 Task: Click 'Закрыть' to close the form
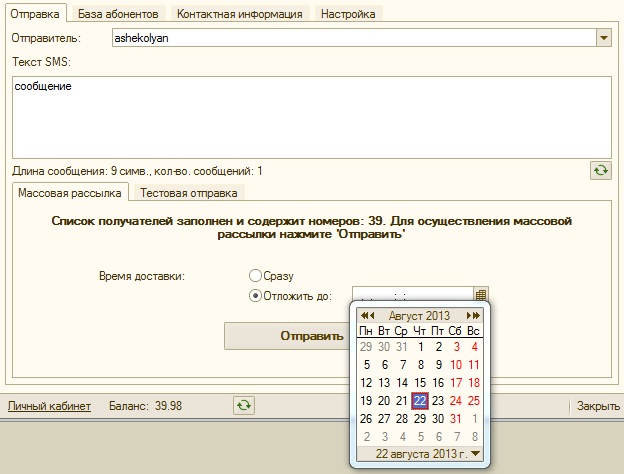(598, 406)
